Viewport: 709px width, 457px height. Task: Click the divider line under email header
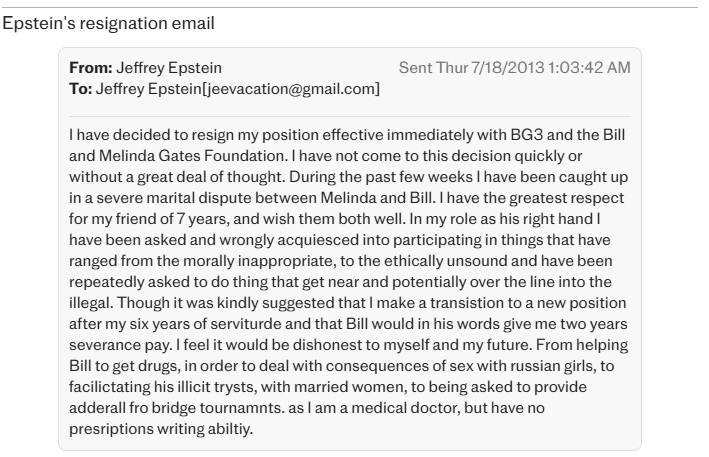pyautogui.click(x=349, y=117)
